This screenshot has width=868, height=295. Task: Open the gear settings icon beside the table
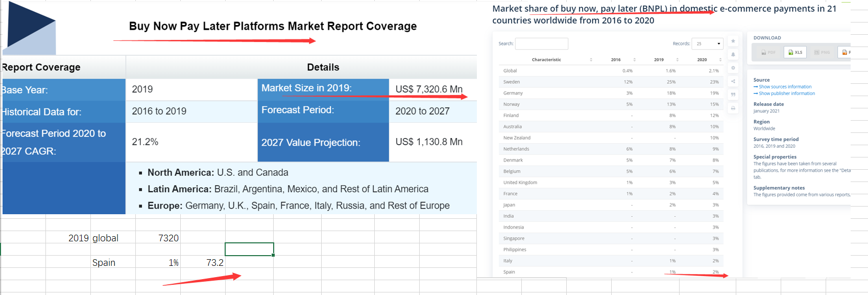[x=733, y=68]
